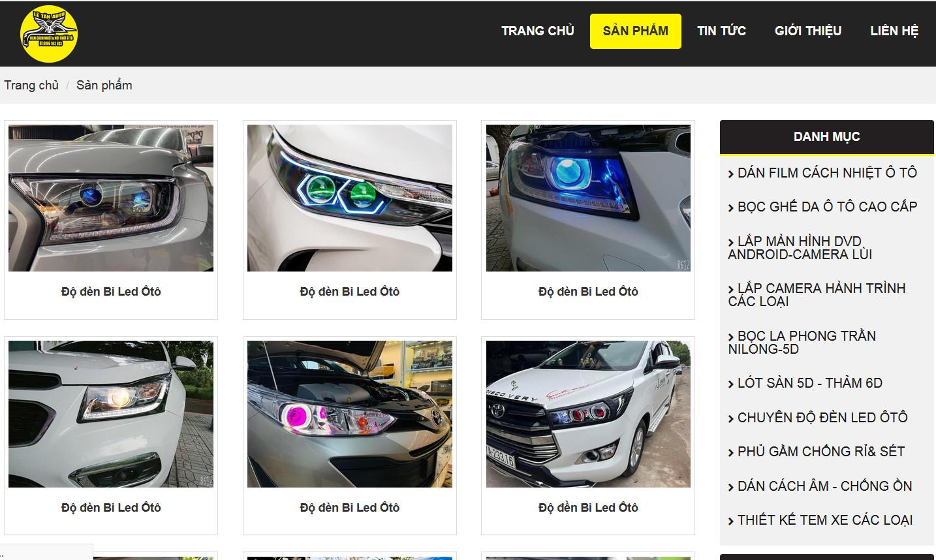Viewport: 936px width, 560px height.
Task: Click the chevron beside LÓT SÀN 5D
Action: coord(731,384)
